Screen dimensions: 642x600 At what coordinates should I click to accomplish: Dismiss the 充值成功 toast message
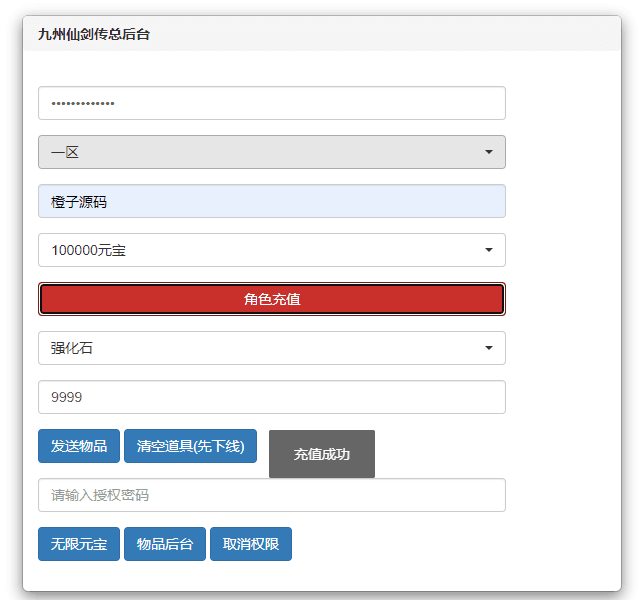pyautogui.click(x=321, y=454)
